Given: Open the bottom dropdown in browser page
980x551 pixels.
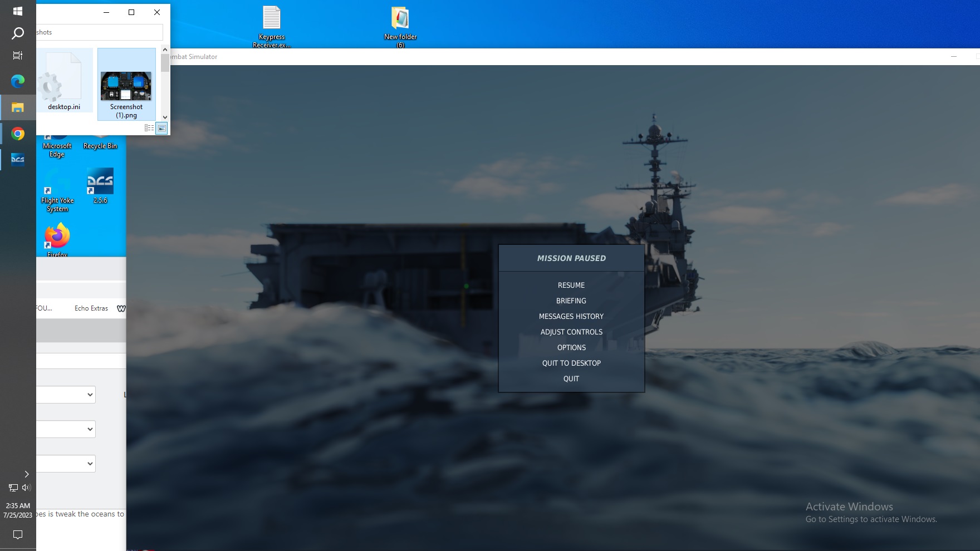Looking at the screenshot, I should [x=66, y=464].
